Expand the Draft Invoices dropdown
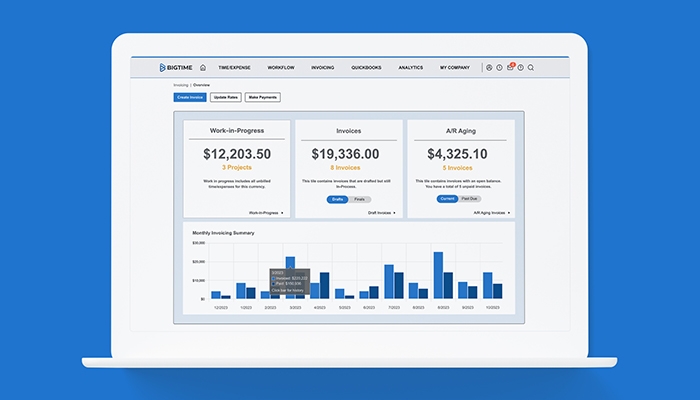Image resolution: width=700 pixels, height=400 pixels. pos(382,213)
